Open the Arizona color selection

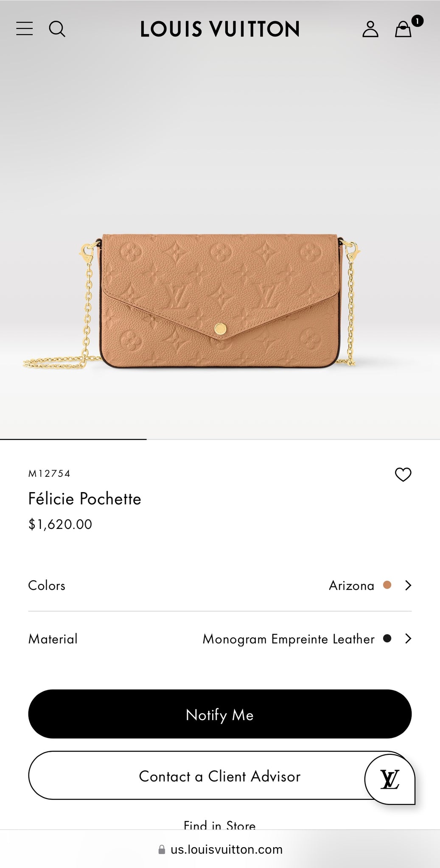click(x=351, y=585)
